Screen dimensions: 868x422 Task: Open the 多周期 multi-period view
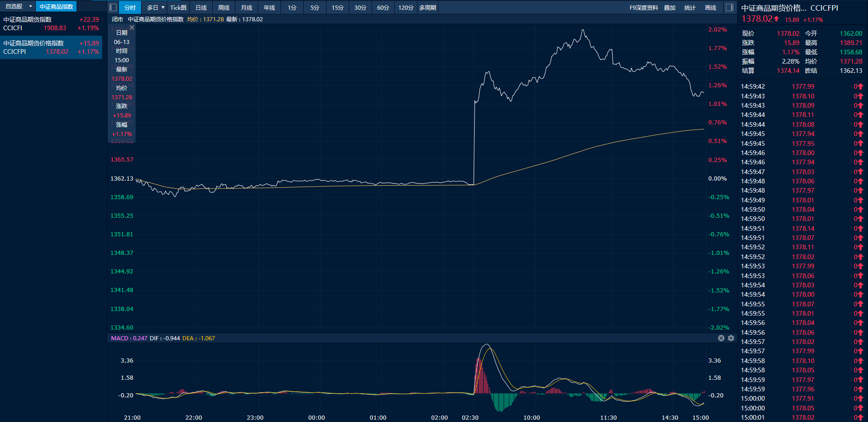tap(427, 7)
